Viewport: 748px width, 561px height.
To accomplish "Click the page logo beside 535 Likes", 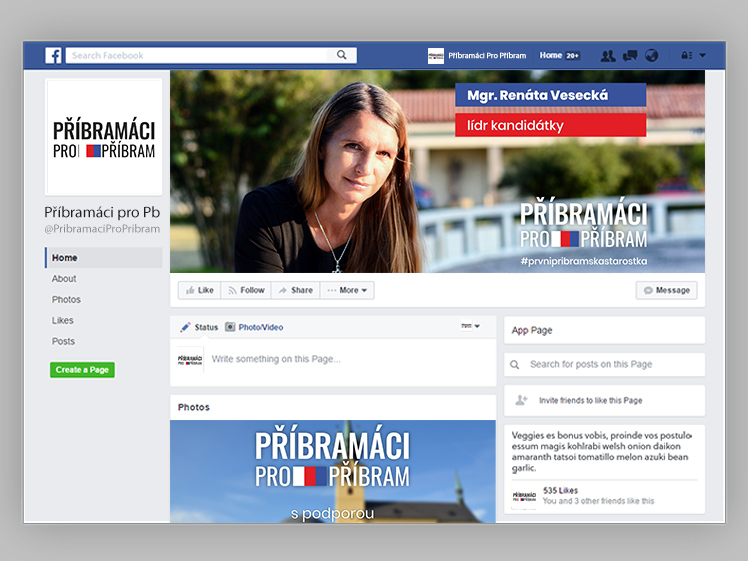I will tap(524, 496).
